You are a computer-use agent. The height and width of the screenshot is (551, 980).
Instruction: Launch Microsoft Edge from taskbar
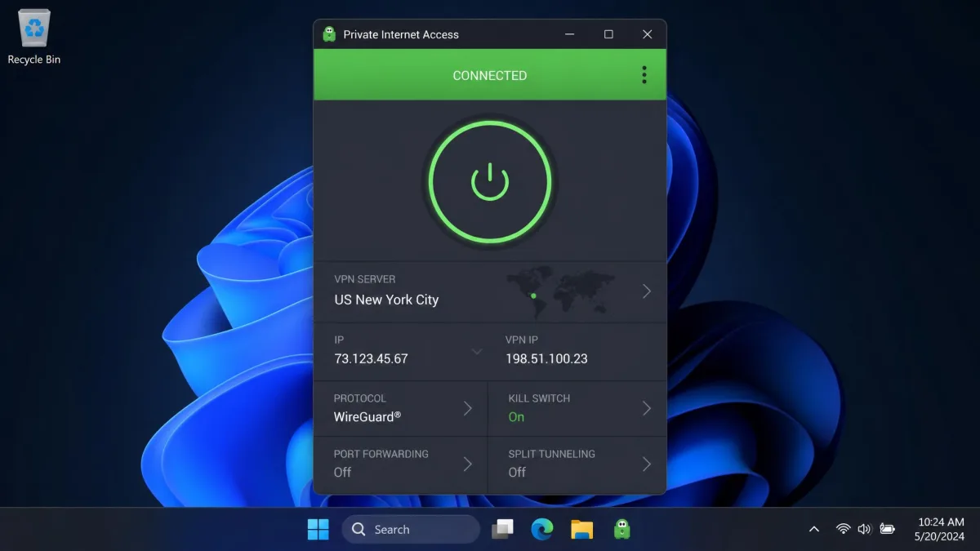(541, 529)
